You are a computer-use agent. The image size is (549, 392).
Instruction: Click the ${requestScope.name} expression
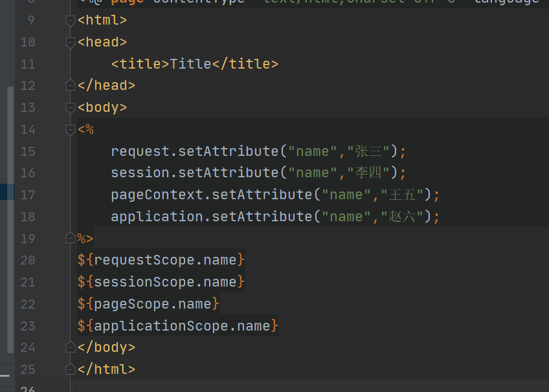(161, 260)
